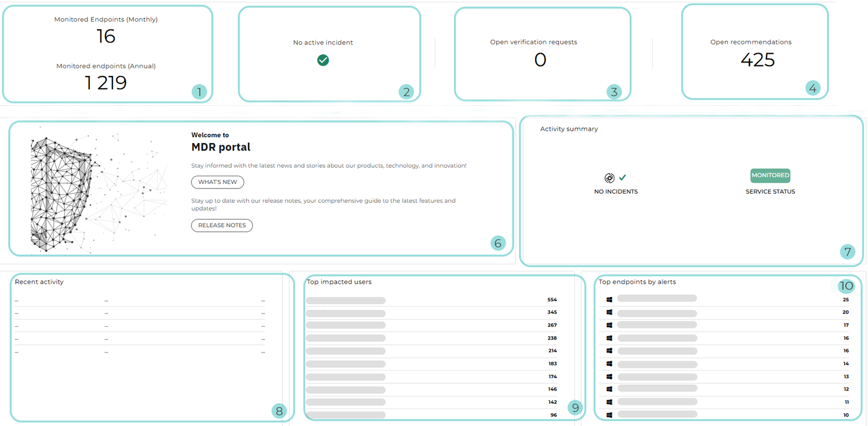Open the Open verification requests count
The width and height of the screenshot is (868, 426).
(540, 60)
